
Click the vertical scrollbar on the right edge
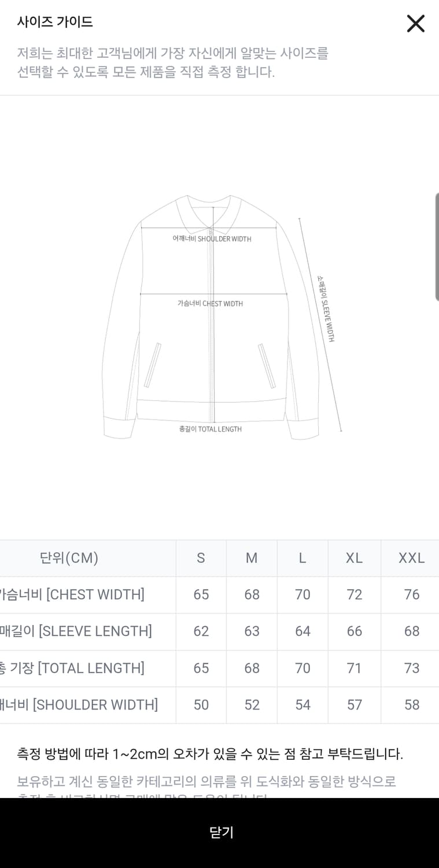[x=437, y=247]
